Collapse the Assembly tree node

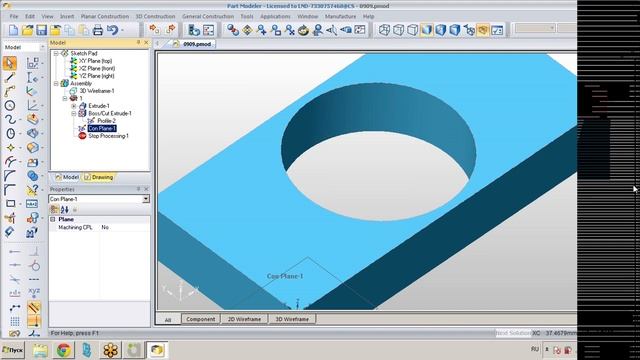tap(56, 83)
